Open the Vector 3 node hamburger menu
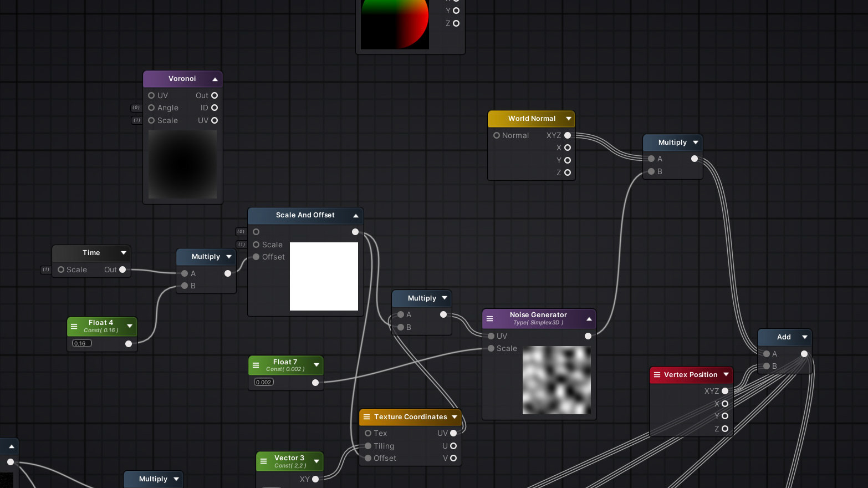868x488 pixels. point(263,461)
